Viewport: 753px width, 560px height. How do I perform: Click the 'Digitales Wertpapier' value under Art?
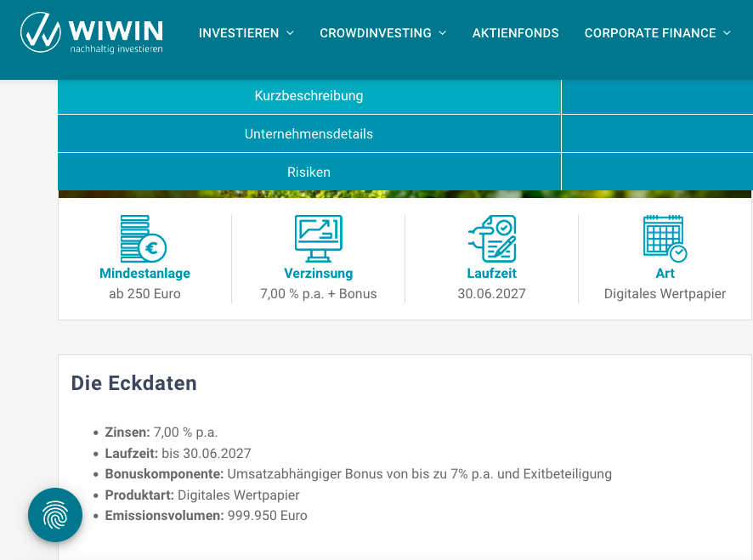(x=665, y=293)
